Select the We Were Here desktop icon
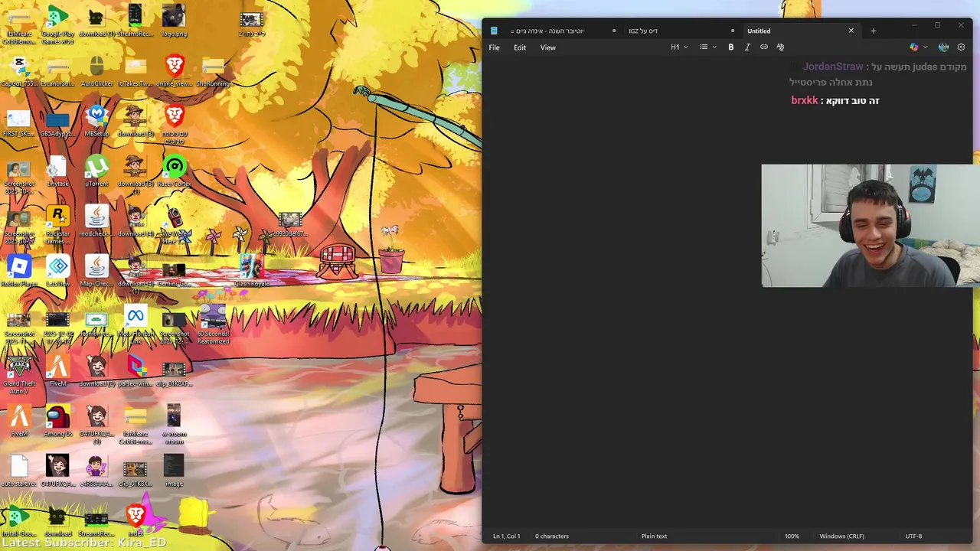980x551 pixels. [175, 225]
